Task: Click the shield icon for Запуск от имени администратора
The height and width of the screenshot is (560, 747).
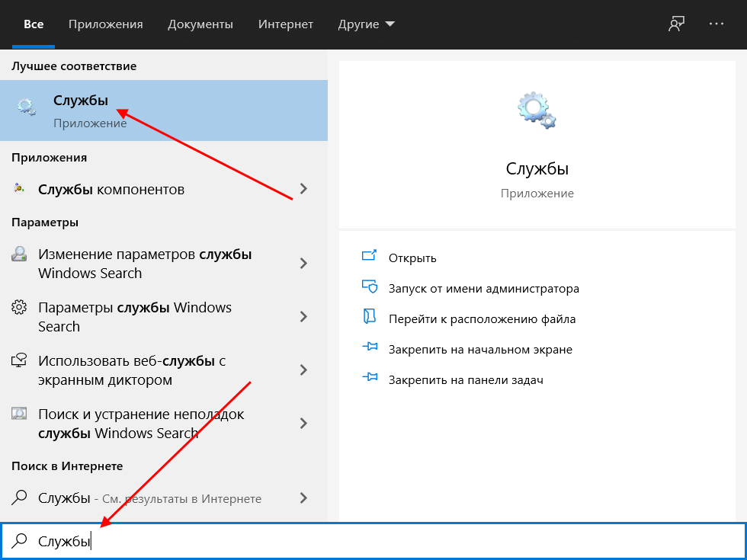Action: [369, 286]
